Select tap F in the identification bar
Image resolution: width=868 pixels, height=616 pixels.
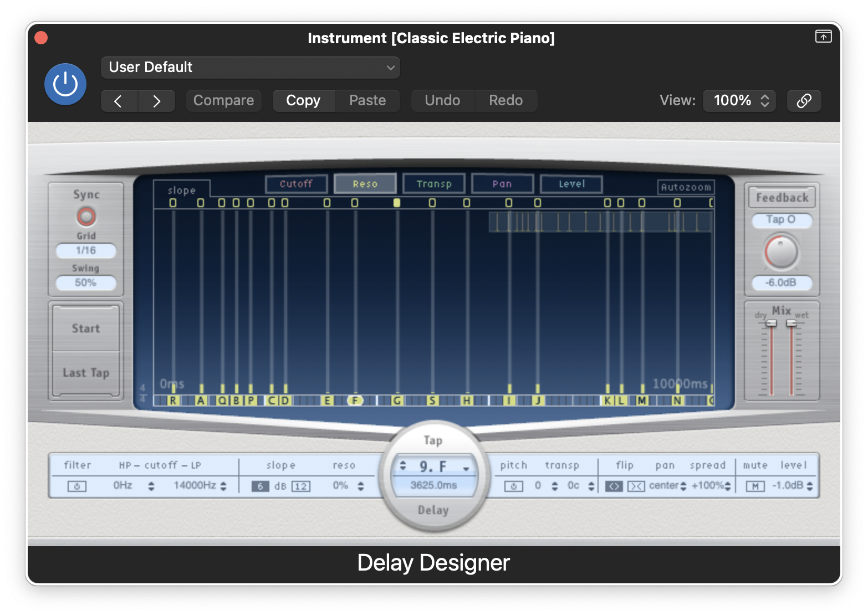point(355,401)
